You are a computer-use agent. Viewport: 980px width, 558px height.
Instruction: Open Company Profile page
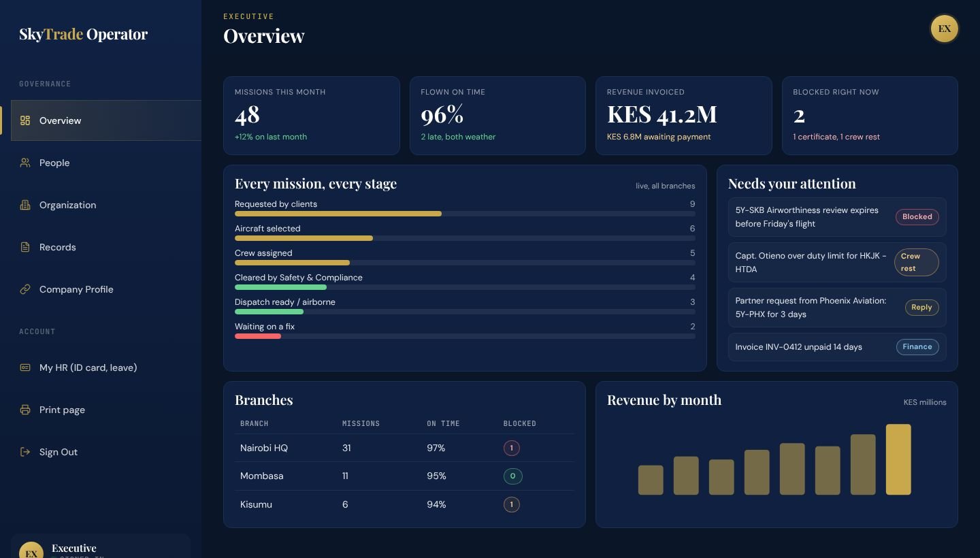click(105, 289)
